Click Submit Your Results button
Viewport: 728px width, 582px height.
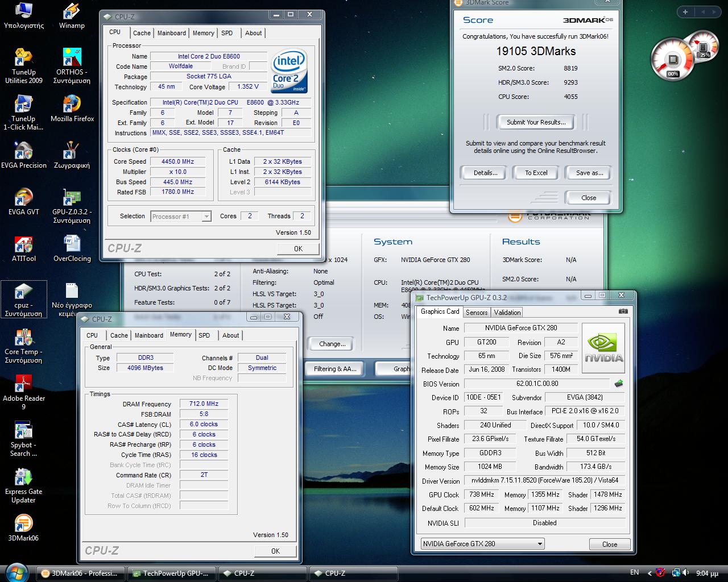click(x=536, y=122)
